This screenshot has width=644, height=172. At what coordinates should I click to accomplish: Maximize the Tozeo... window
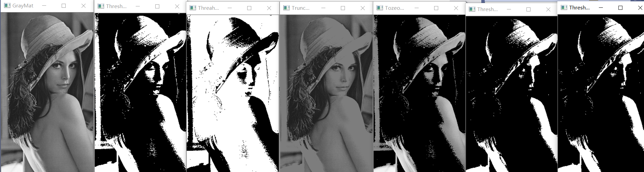click(x=436, y=8)
